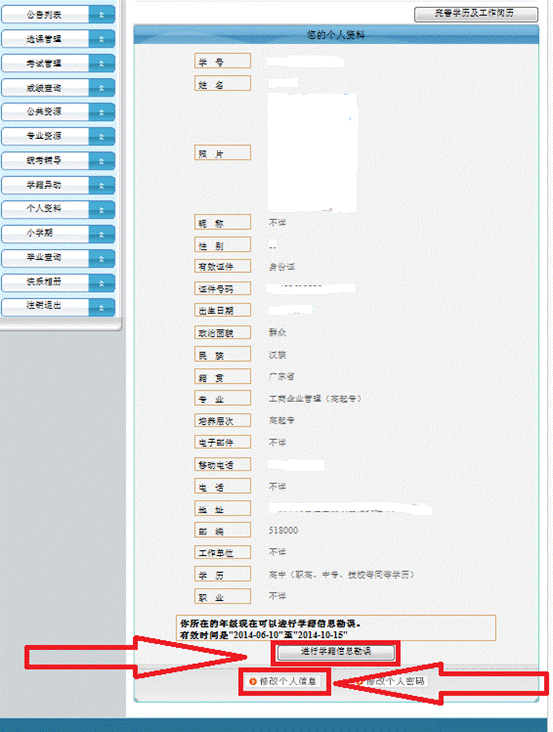Click the orange arrow icon before 修改个人信息
553x732 pixels.
pos(253,682)
